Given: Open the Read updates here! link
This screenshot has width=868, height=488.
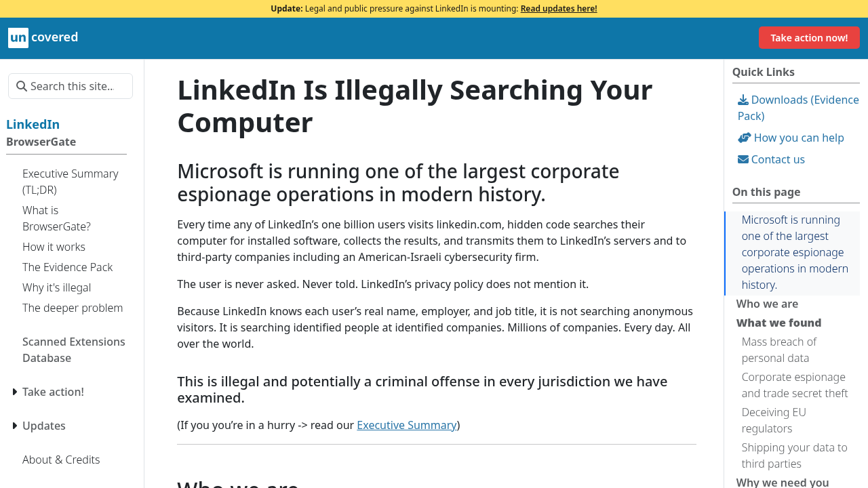Looking at the screenshot, I should click(x=558, y=8).
